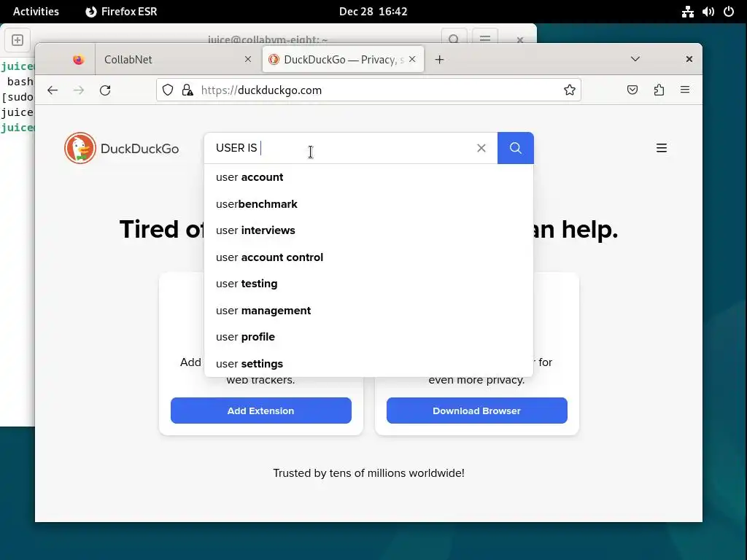
Task: Bookmark this page with the star
Action: (x=569, y=90)
